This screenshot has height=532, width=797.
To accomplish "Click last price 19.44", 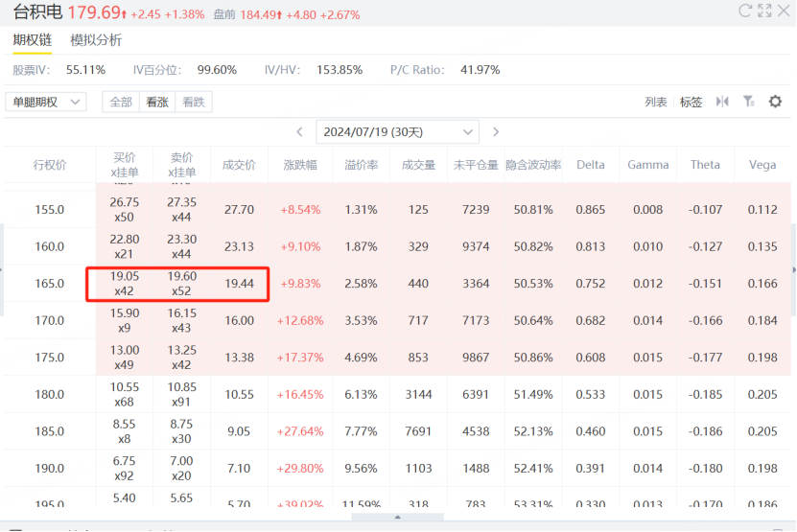I will [x=239, y=284].
